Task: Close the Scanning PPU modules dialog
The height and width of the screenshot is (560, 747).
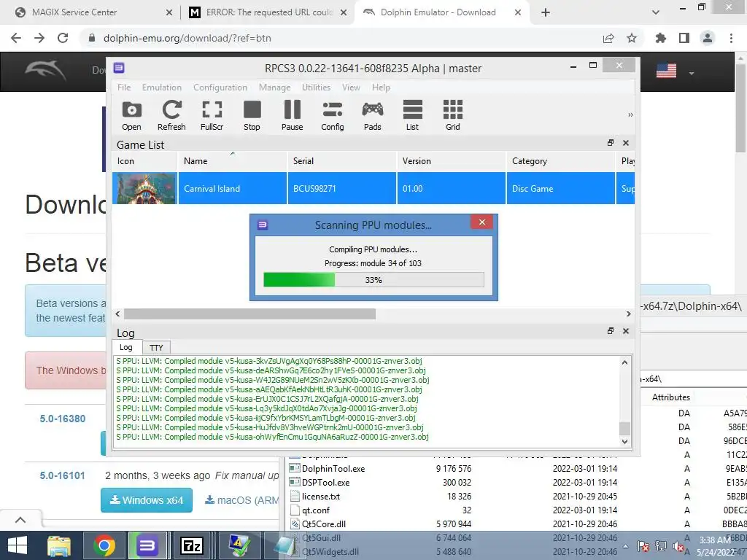Action: tap(482, 222)
